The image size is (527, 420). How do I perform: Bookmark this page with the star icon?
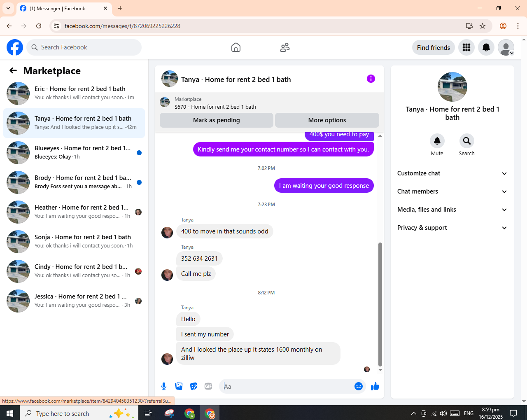coord(483,26)
